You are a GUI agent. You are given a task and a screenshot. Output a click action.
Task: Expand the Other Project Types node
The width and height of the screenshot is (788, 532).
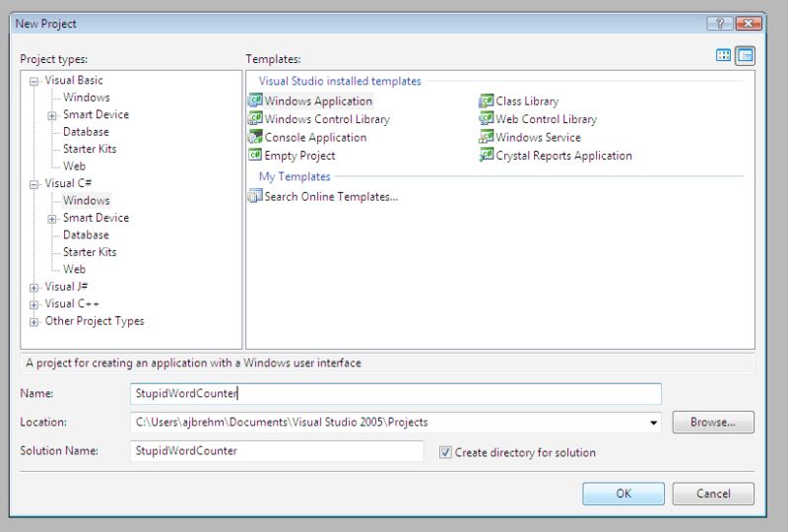(33, 322)
